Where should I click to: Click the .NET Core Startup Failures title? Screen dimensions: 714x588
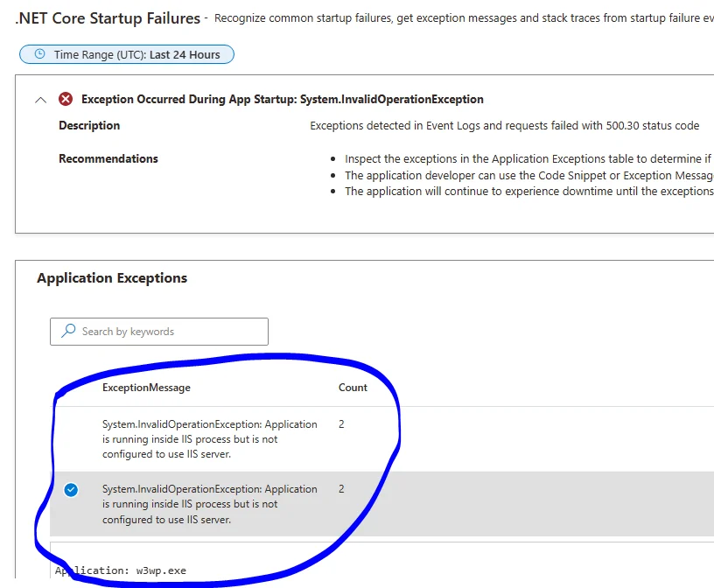click(x=108, y=18)
